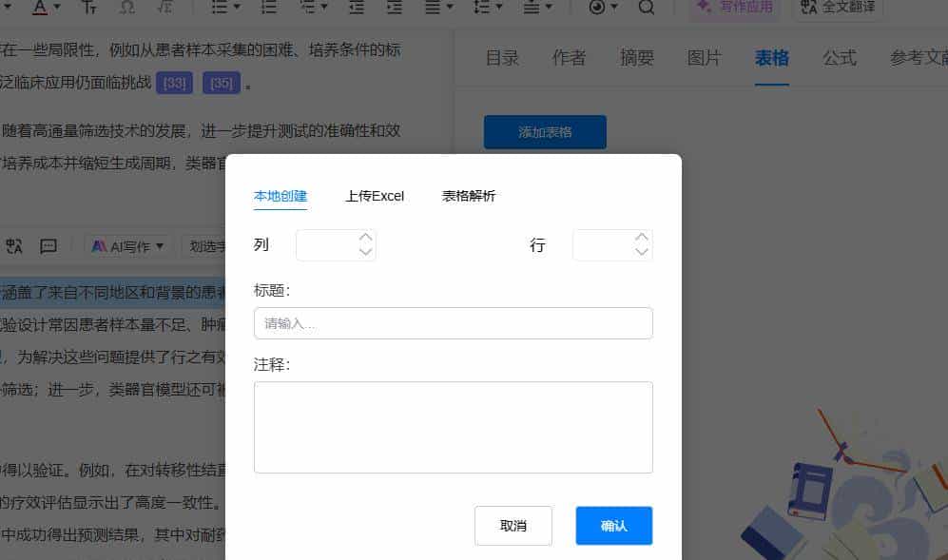This screenshot has width=948, height=560.
Task: Click the 标题 input field
Action: pyautogui.click(x=454, y=323)
